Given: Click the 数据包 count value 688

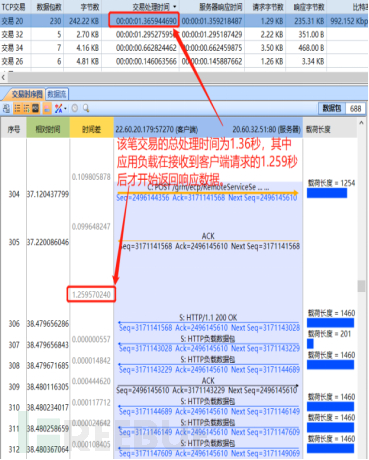Looking at the screenshot, I should coord(355,108).
